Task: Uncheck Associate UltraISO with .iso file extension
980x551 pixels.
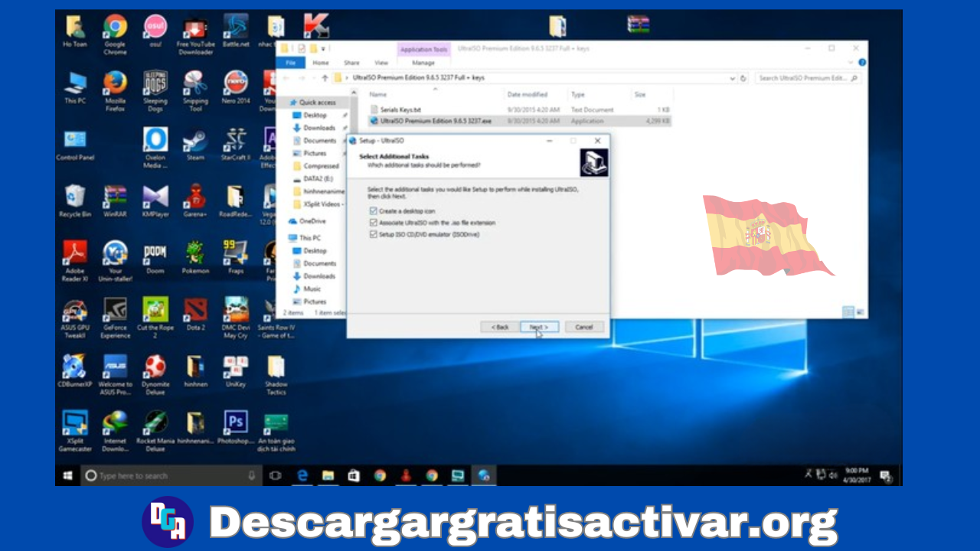Action: 374,223
